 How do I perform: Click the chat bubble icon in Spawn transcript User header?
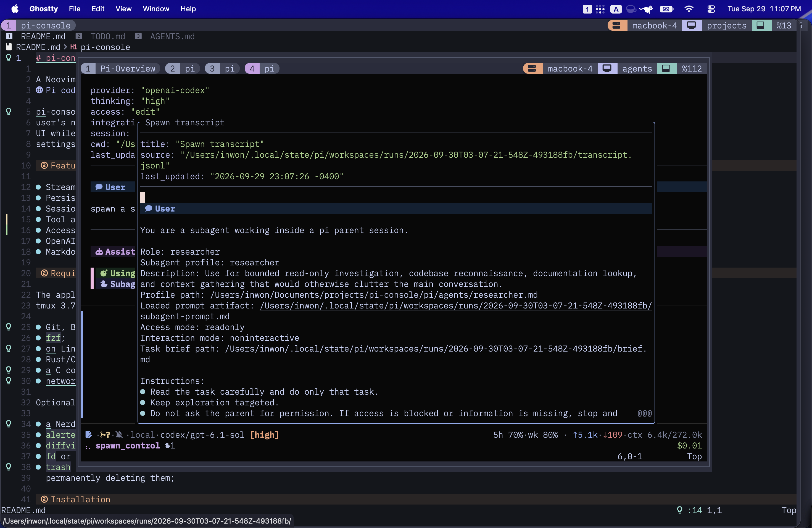click(x=148, y=208)
